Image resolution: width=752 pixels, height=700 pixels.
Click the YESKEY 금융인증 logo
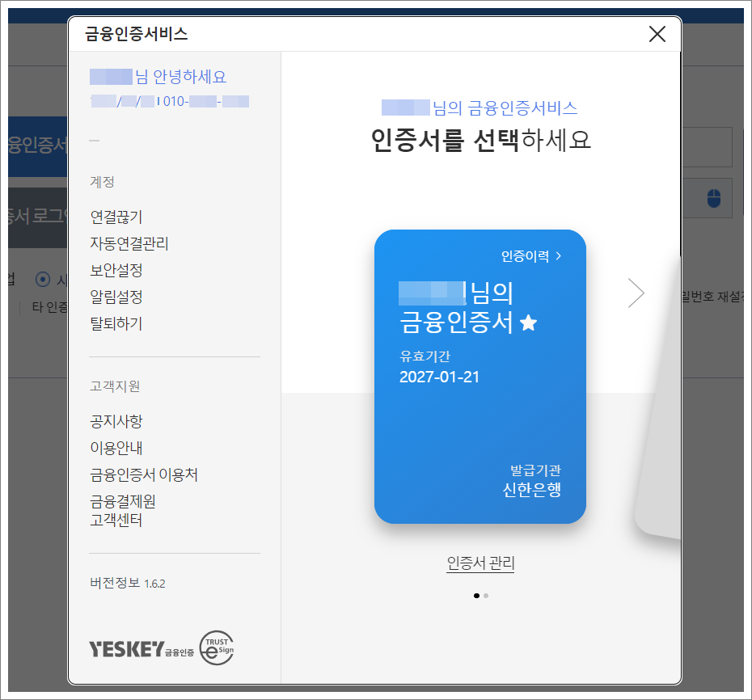pos(142,649)
